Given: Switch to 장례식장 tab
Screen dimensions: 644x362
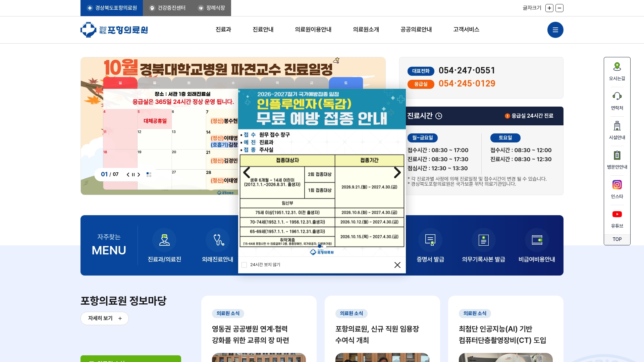Looking at the screenshot, I should click(211, 8).
